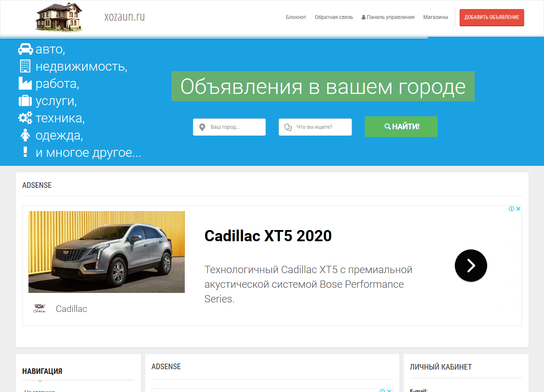This screenshot has width=544, height=392.
Task: Click the Cadillac XT5 car image
Action: point(106,252)
